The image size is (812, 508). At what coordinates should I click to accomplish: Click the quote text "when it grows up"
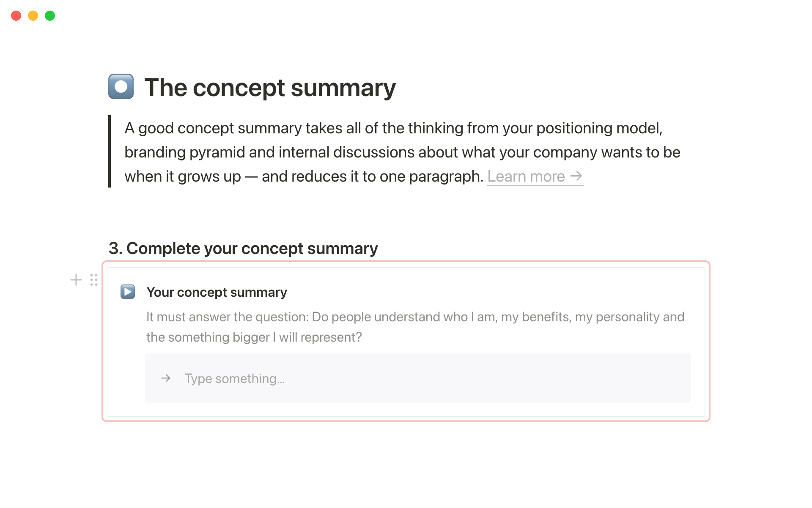(183, 176)
